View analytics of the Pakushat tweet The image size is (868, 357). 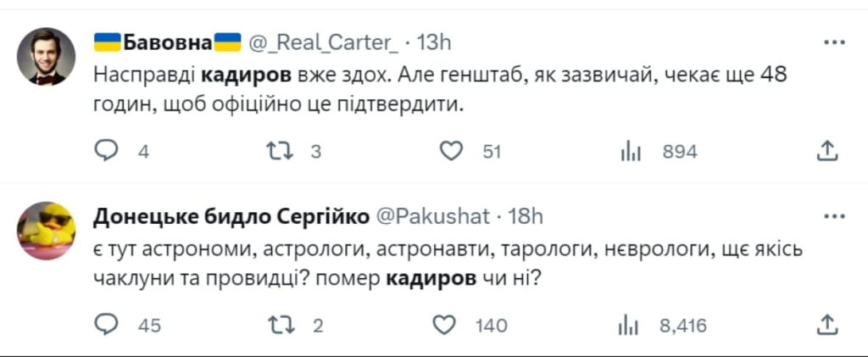[x=630, y=324]
